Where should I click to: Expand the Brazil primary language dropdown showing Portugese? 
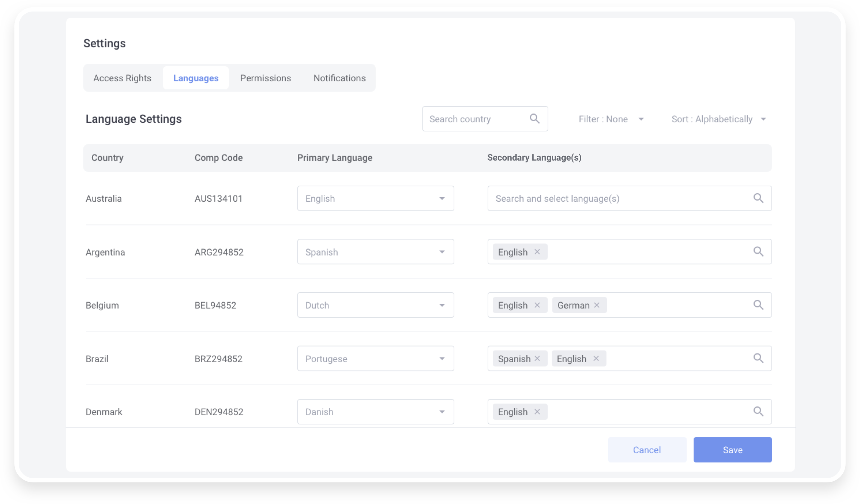375,359
